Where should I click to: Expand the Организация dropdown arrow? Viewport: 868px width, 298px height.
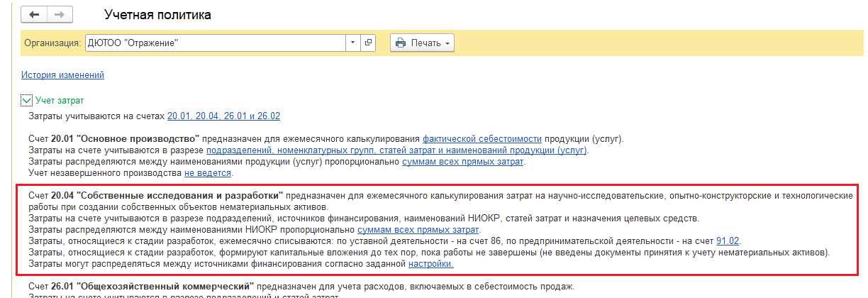pos(353,43)
